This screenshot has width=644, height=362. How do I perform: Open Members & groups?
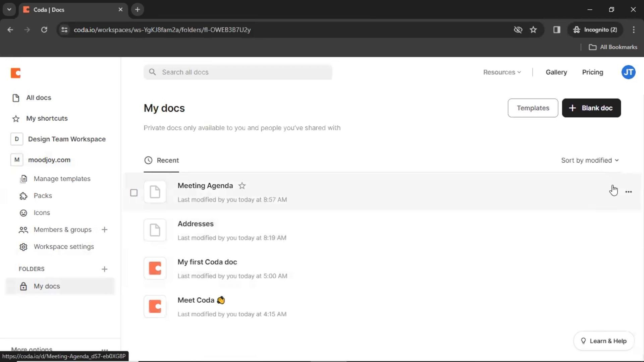pyautogui.click(x=55, y=230)
